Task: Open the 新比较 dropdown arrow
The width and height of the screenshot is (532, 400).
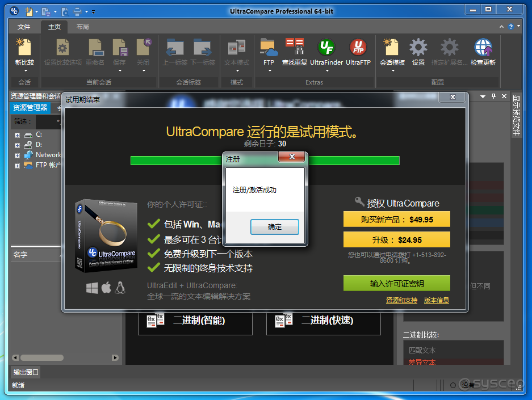Action: point(26,71)
